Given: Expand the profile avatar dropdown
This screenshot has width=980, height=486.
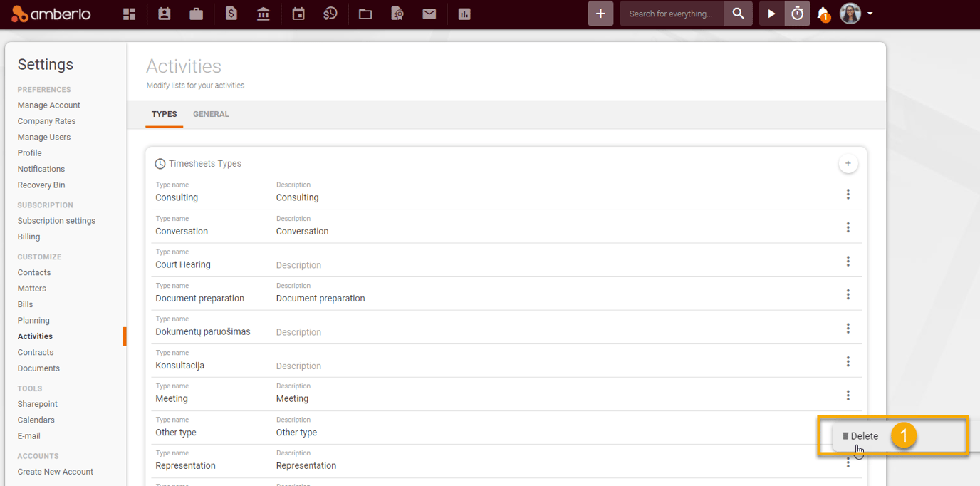Looking at the screenshot, I should coord(852,14).
